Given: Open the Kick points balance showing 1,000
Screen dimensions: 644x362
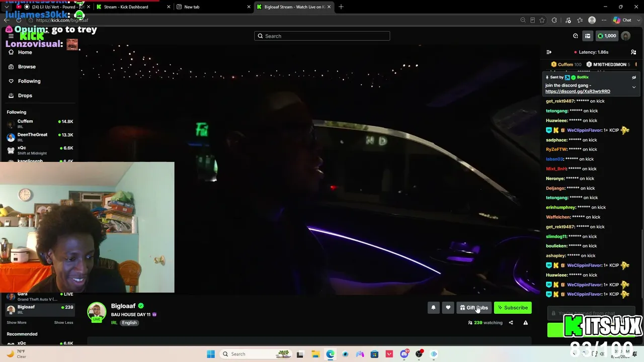Looking at the screenshot, I should pos(607,36).
